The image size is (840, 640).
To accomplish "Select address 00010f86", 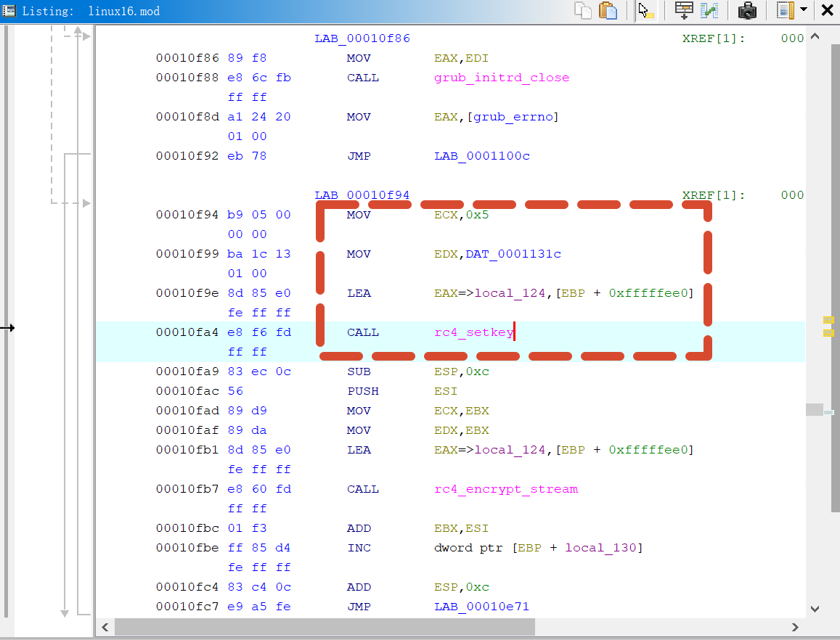I will (x=187, y=58).
